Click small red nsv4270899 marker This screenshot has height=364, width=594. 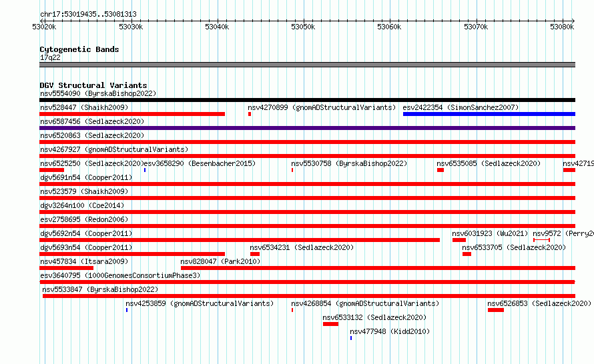250,114
